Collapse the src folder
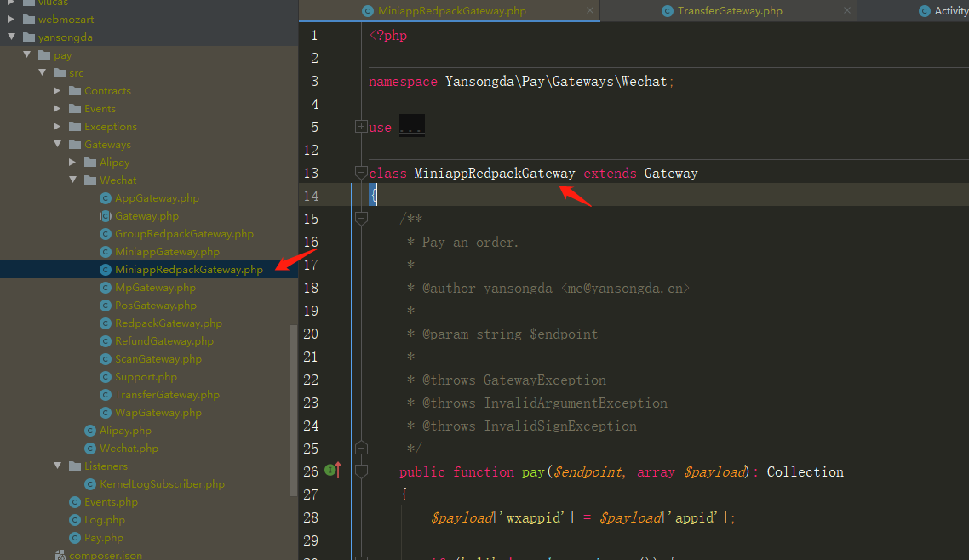The width and height of the screenshot is (969, 560). (42, 73)
